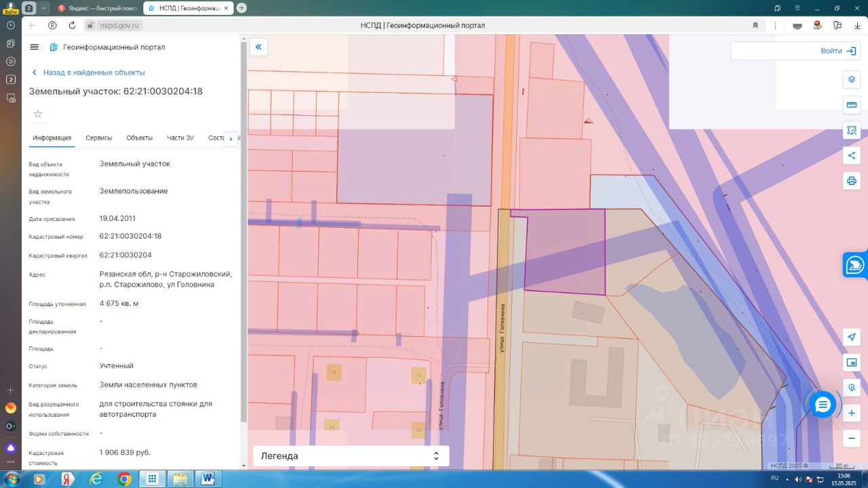Click the Землепользование value
The width and height of the screenshot is (868, 488).
pyautogui.click(x=134, y=190)
